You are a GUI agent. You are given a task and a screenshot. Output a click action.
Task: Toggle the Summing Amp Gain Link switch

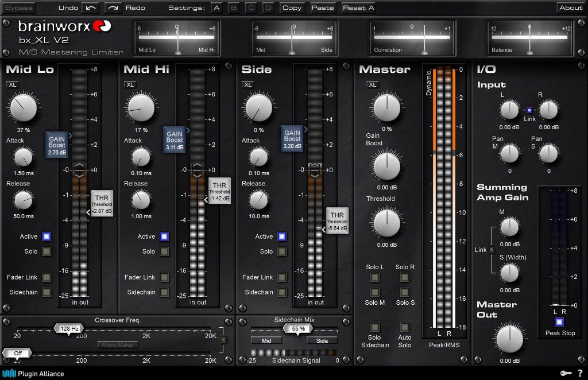coord(492,250)
